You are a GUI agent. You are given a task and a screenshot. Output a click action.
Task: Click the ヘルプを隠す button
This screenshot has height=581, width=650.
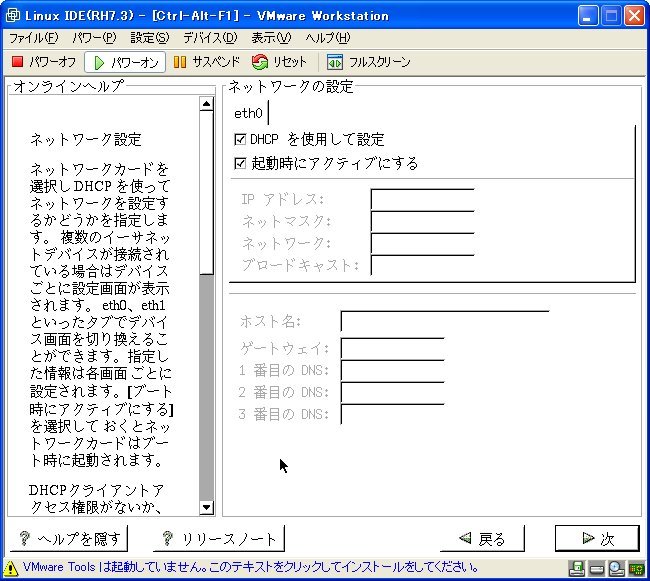[x=69, y=538]
